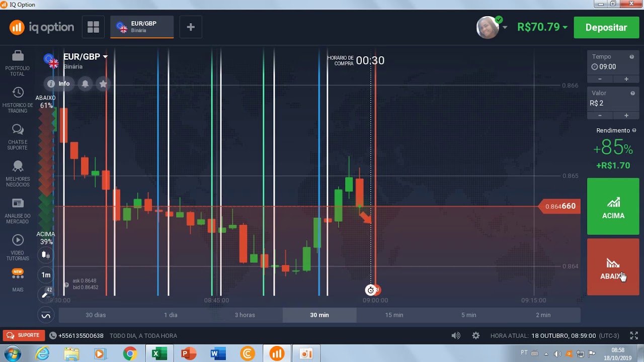The image size is (644, 362).
Task: Click the expiration timer marker on chart
Action: (371, 290)
